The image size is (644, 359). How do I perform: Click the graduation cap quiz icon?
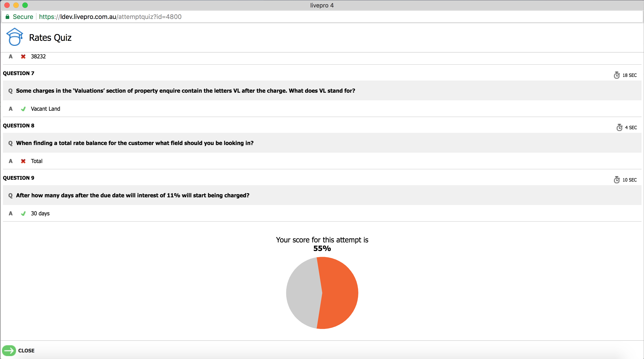[x=14, y=37]
